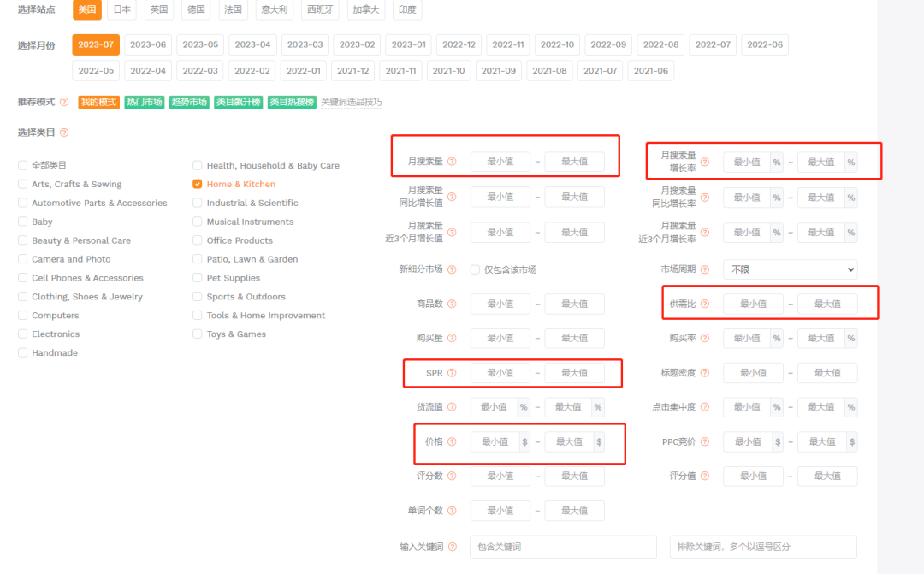
Task: Open help icon beside 标题密度
Action: 705,373
